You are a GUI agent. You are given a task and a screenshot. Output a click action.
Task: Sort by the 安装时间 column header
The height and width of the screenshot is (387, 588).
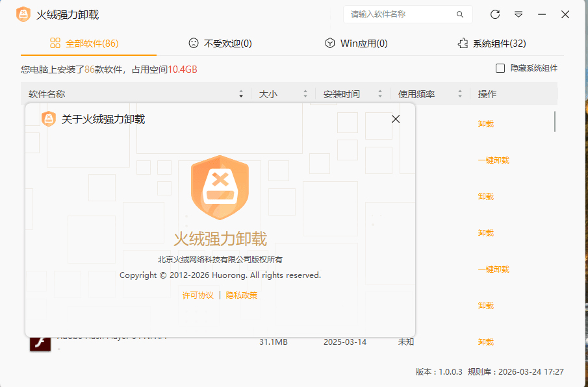click(342, 94)
